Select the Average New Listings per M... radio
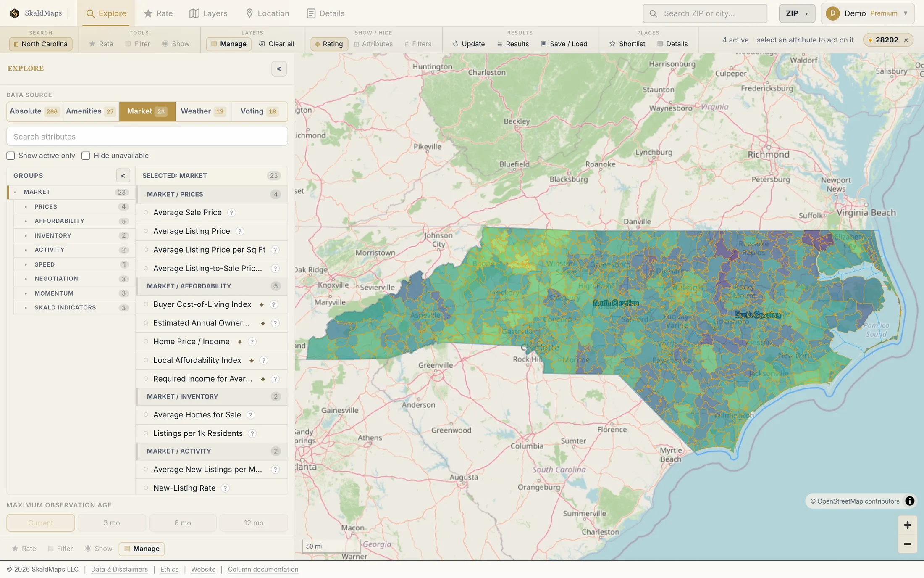The image size is (924, 578). click(146, 469)
